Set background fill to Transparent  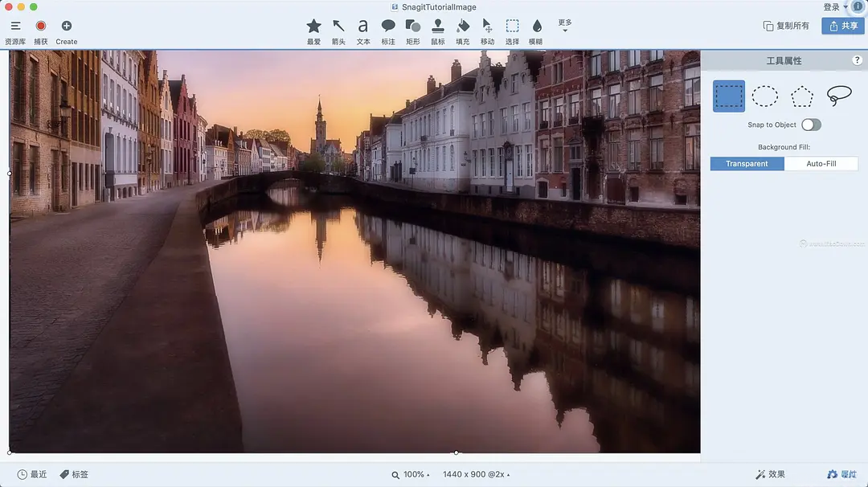[x=747, y=164]
